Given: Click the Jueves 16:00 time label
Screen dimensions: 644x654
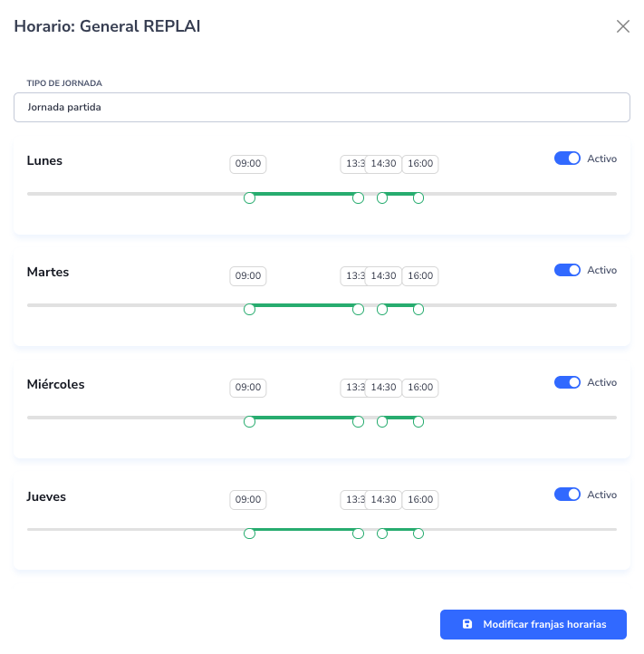Looking at the screenshot, I should (x=420, y=499).
